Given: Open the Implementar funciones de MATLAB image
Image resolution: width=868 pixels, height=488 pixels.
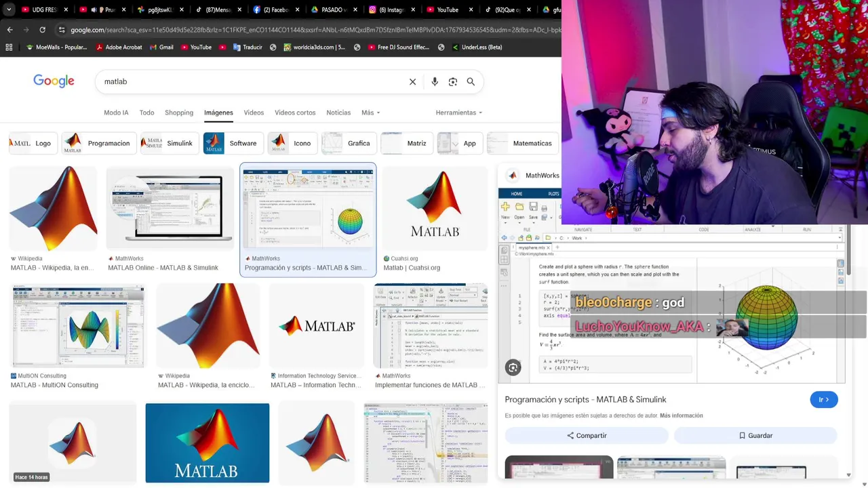Looking at the screenshot, I should (431, 326).
